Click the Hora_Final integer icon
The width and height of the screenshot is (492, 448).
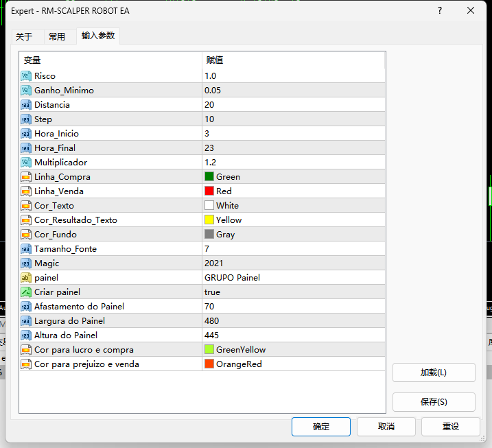click(26, 148)
